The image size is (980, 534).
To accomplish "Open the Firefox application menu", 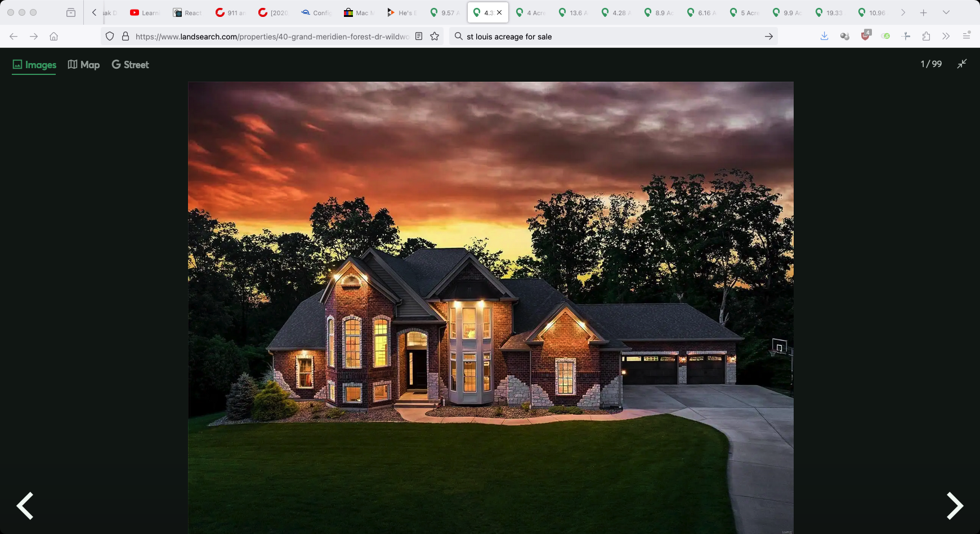I will coord(966,35).
